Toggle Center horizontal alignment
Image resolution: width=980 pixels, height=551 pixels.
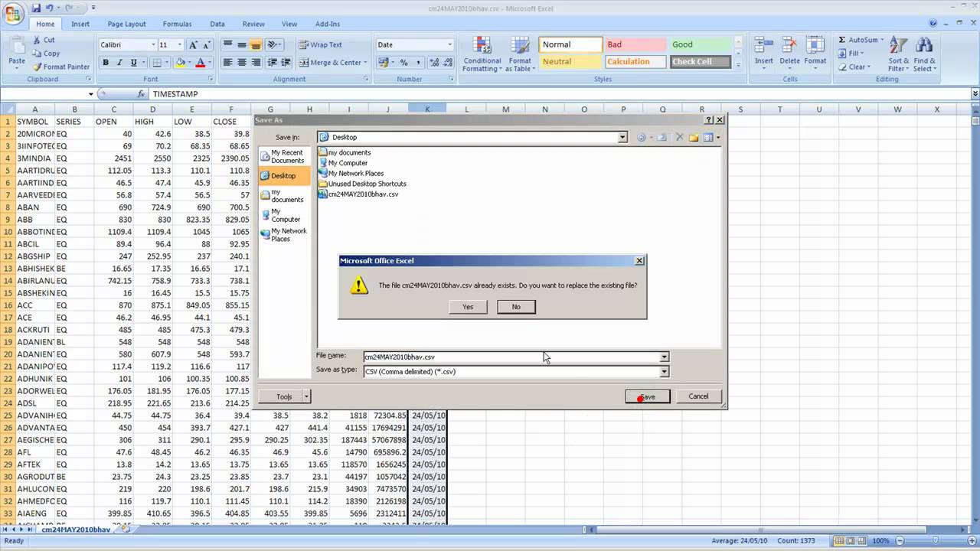pos(242,63)
